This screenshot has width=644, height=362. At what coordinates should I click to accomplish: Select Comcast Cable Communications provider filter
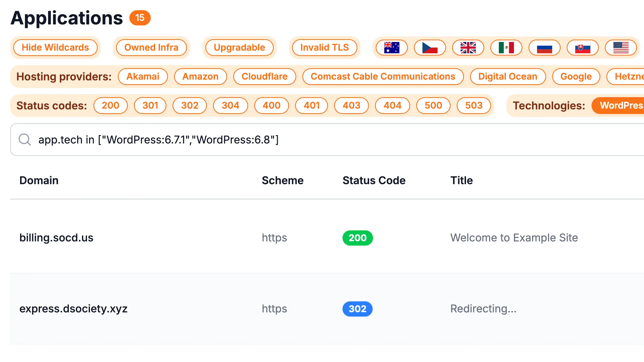pyautogui.click(x=383, y=77)
